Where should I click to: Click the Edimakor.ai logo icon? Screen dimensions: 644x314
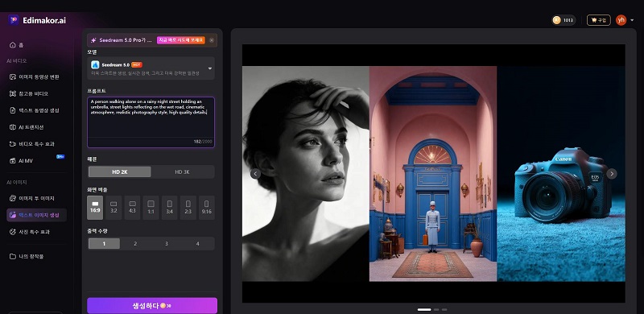coord(13,20)
